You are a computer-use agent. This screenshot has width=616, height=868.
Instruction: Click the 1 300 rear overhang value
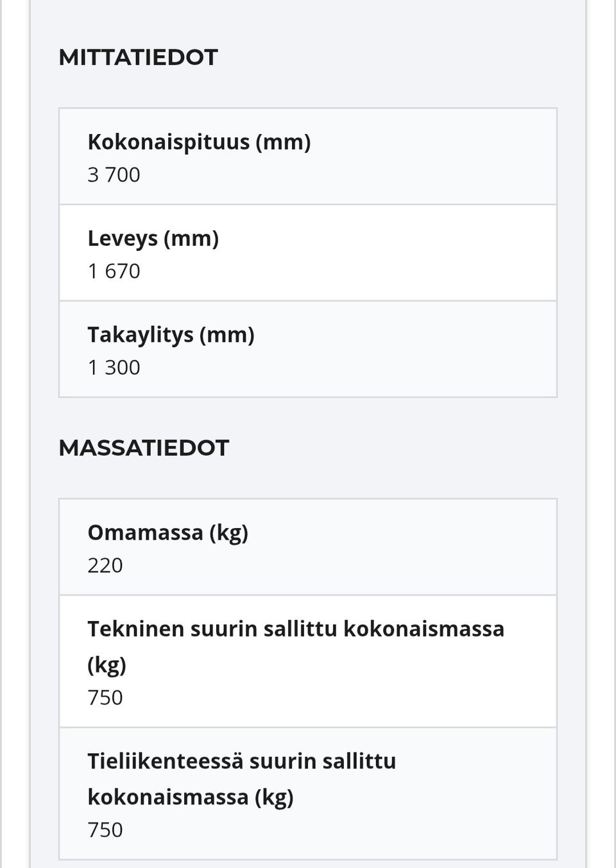pyautogui.click(x=114, y=367)
